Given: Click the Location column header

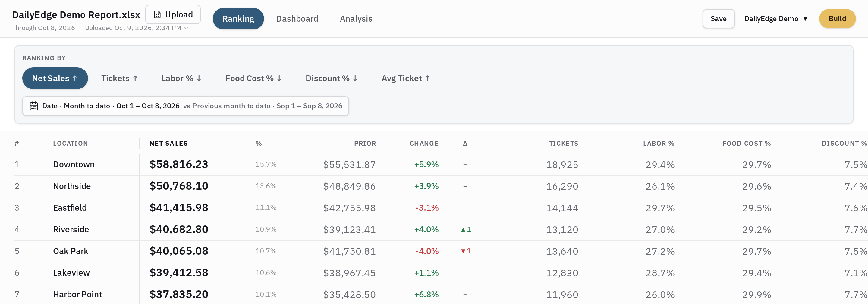Looking at the screenshot, I should [71, 143].
